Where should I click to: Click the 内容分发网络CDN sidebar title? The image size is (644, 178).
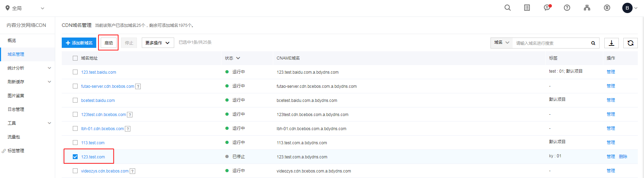click(26, 25)
